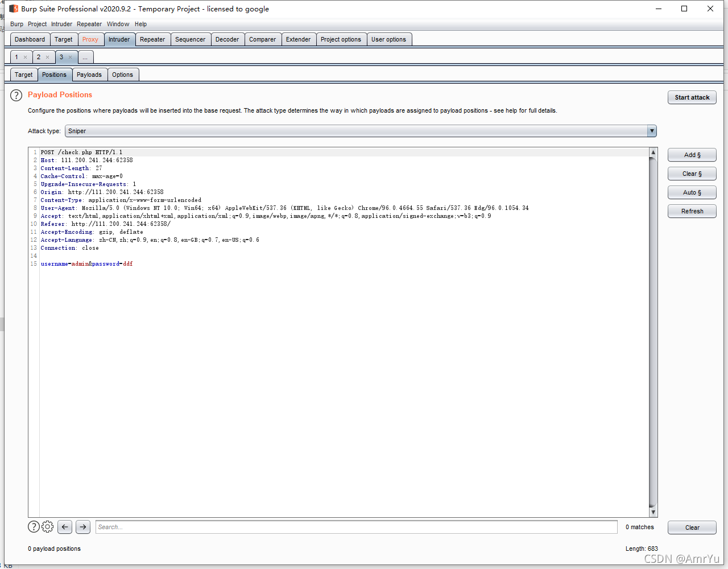The width and height of the screenshot is (728, 569).
Task: Click into the Search field
Action: tap(356, 527)
